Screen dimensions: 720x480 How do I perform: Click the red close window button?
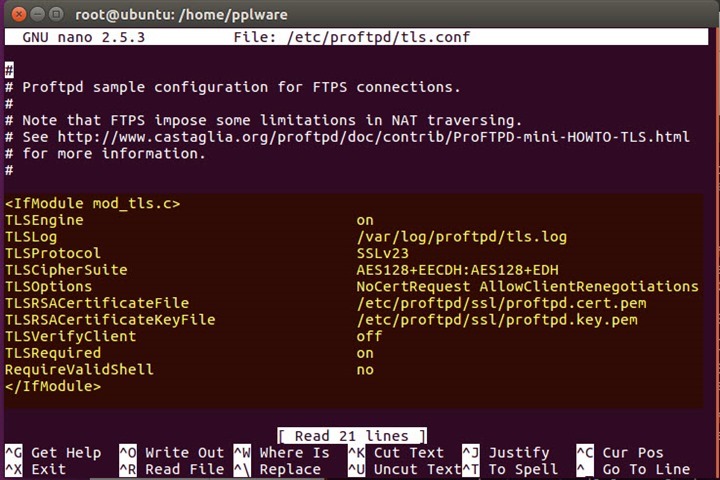[15, 15]
